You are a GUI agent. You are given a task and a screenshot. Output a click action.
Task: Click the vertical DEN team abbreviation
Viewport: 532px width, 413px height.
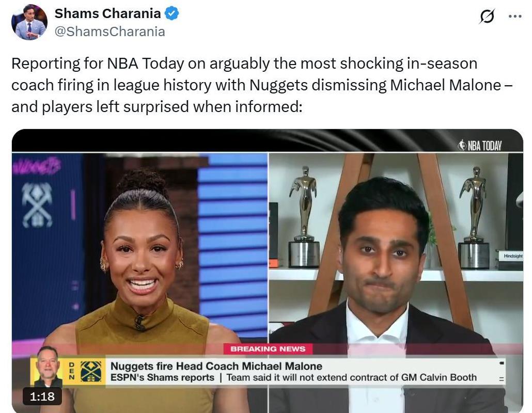[72, 371]
